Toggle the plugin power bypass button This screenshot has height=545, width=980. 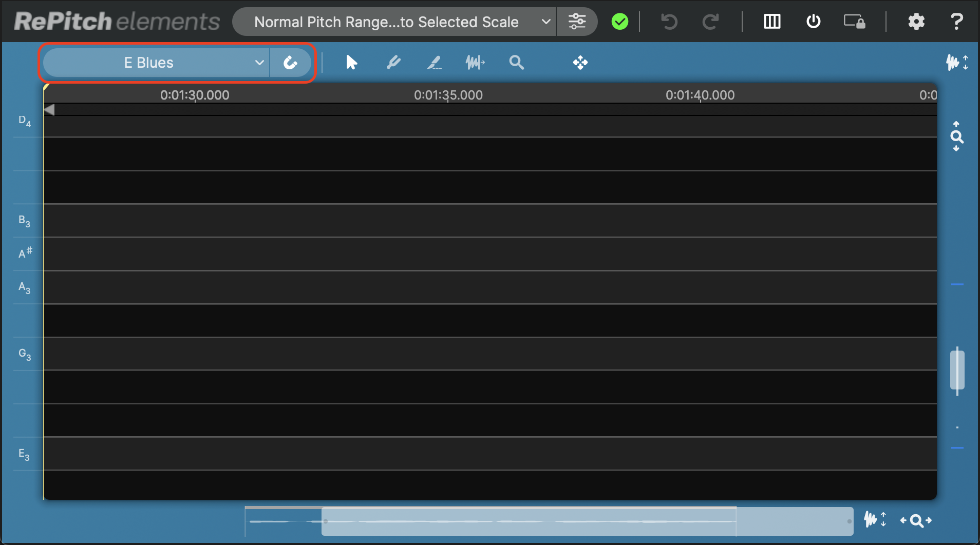(813, 22)
